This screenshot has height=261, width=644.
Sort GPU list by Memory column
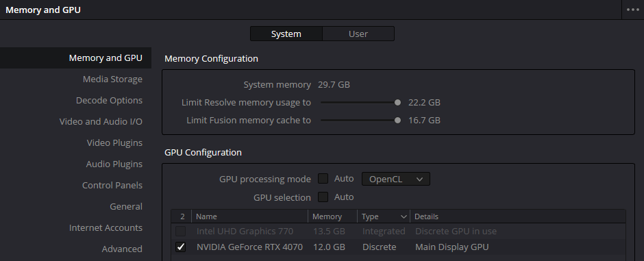[333, 216]
